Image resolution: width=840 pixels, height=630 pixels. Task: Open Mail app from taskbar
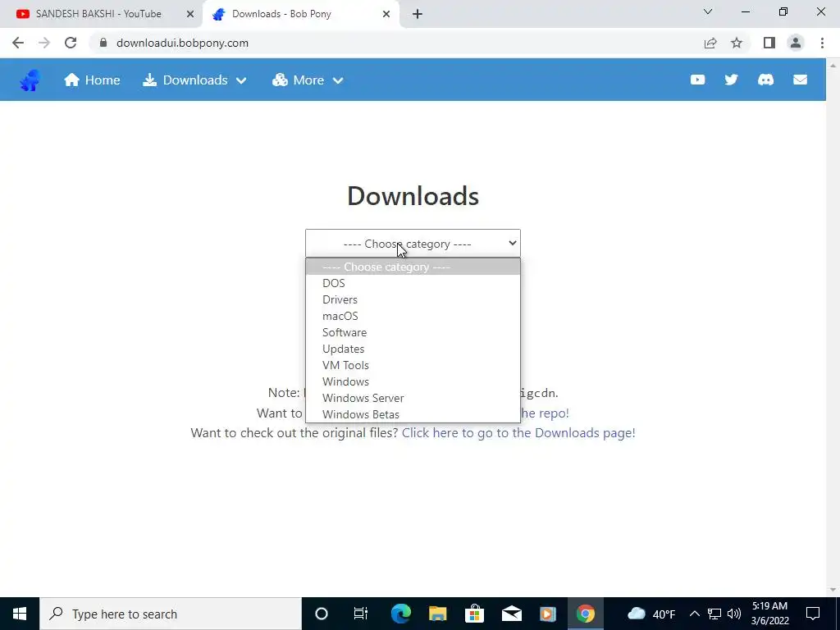click(x=512, y=614)
